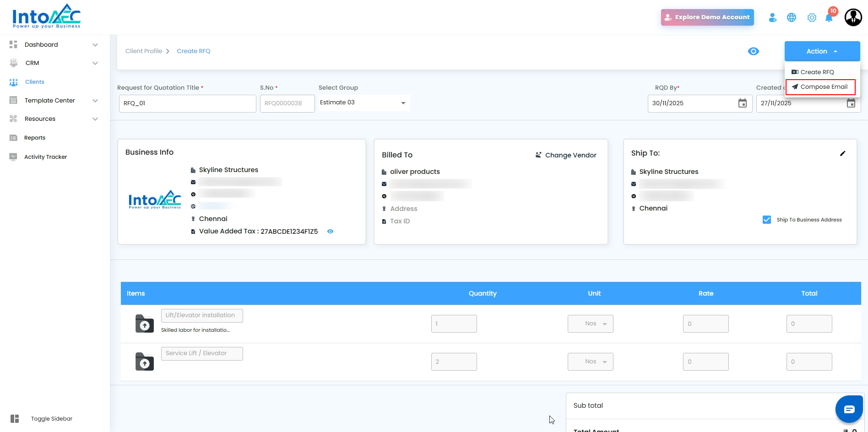Click the pencil edit icon in Ship To

(842, 153)
